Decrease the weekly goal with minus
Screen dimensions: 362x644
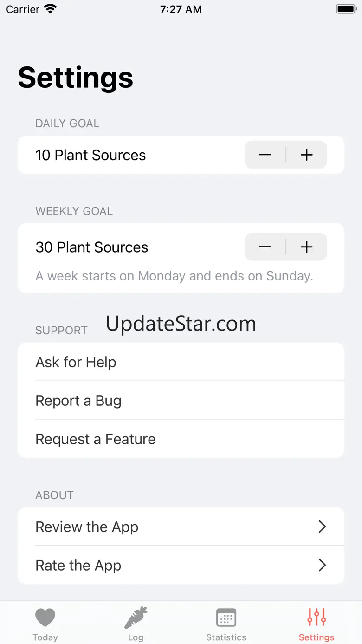coord(265,247)
